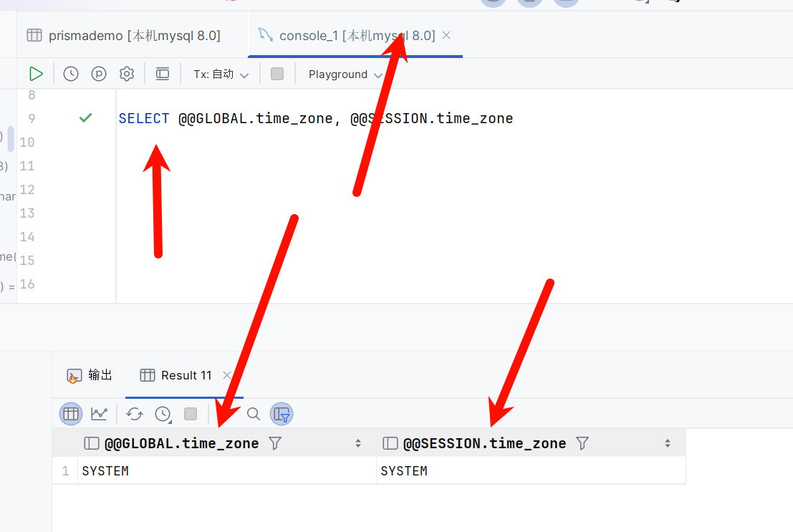Click the P playground sessions icon
This screenshot has width=793, height=532.
click(x=99, y=74)
